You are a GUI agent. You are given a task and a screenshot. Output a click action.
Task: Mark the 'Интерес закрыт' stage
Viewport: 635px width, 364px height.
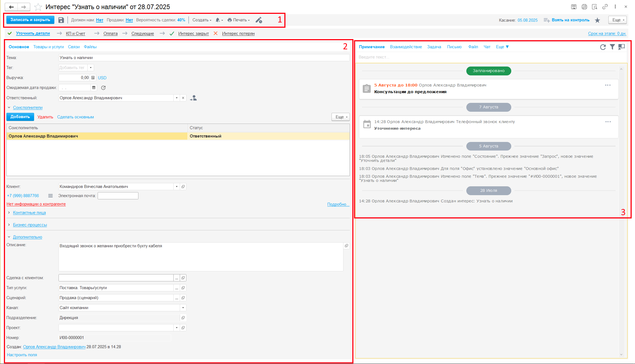tap(193, 34)
